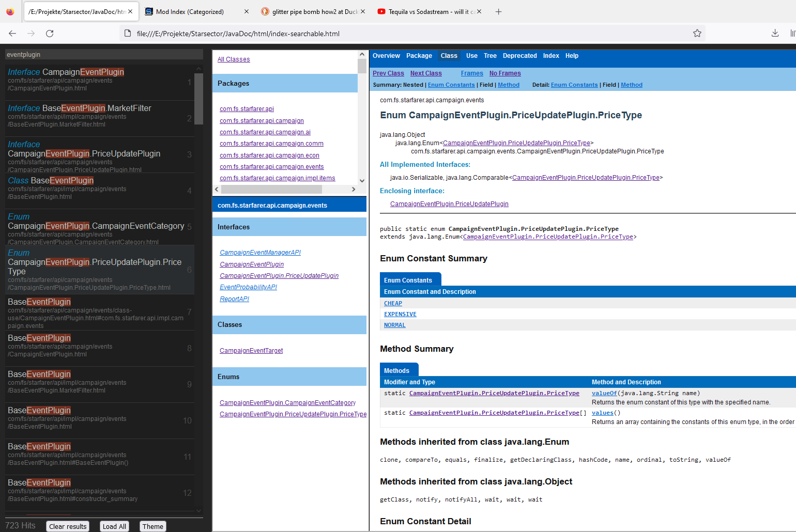Open package com.fs.starfarer.api
Viewport: 796px width, 532px height.
247,109
